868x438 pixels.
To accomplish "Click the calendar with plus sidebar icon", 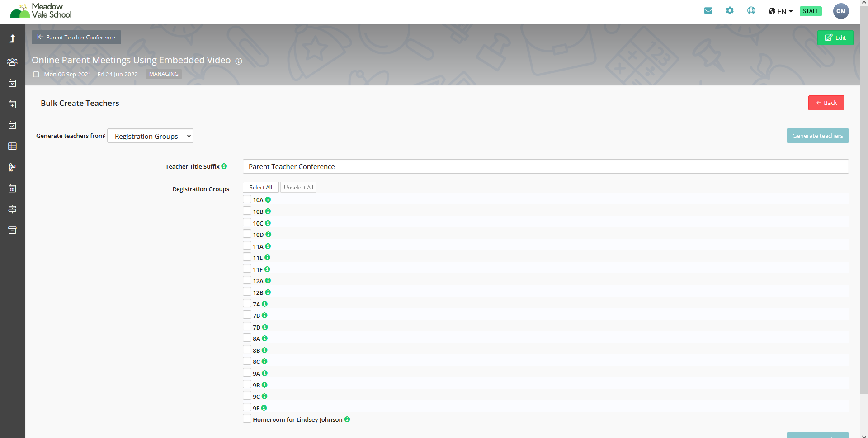I will pos(12,104).
